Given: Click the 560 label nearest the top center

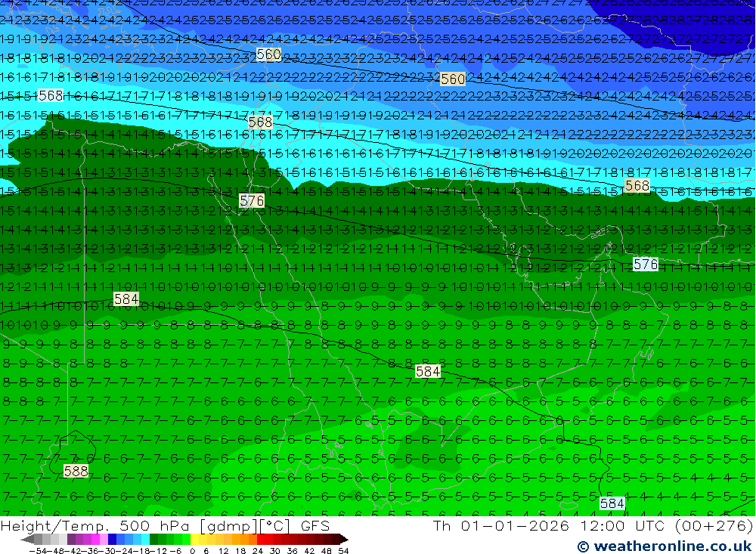Looking at the screenshot, I should 268,54.
